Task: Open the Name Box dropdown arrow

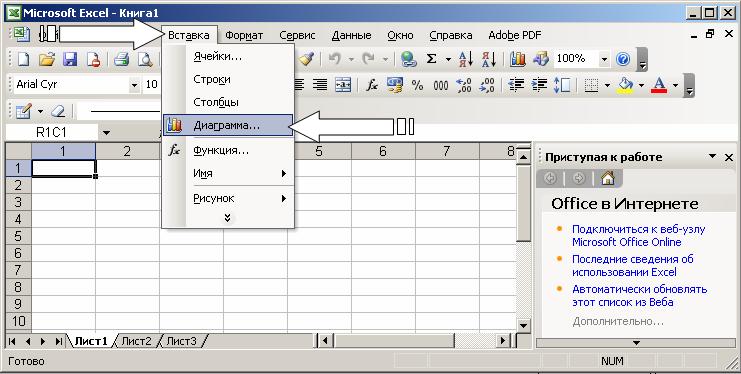Action: click(106, 133)
